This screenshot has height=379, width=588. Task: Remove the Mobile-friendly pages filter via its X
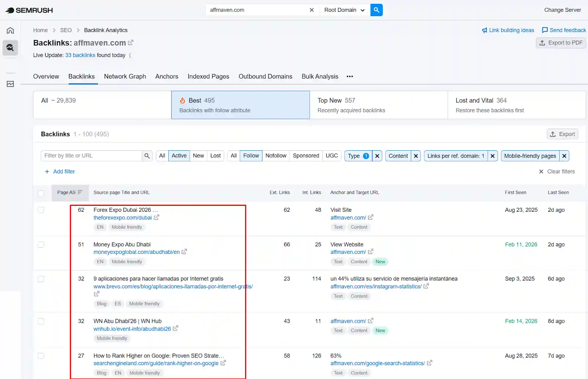(564, 155)
